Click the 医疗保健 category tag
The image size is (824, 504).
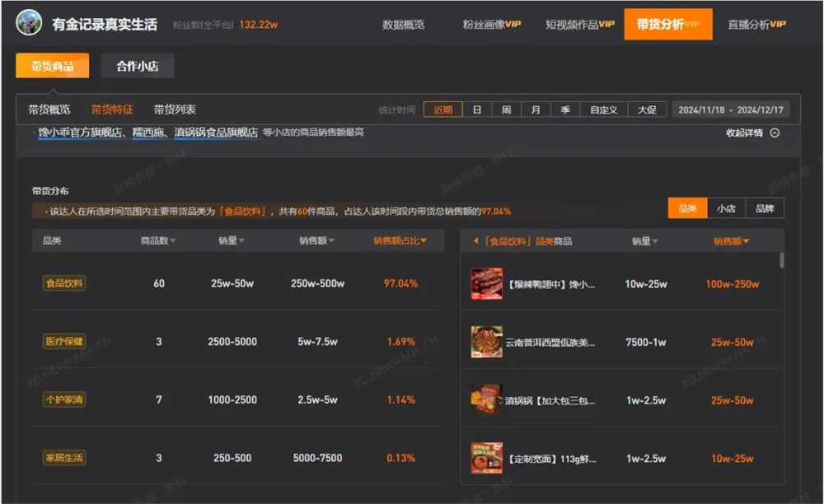pyautogui.click(x=65, y=341)
